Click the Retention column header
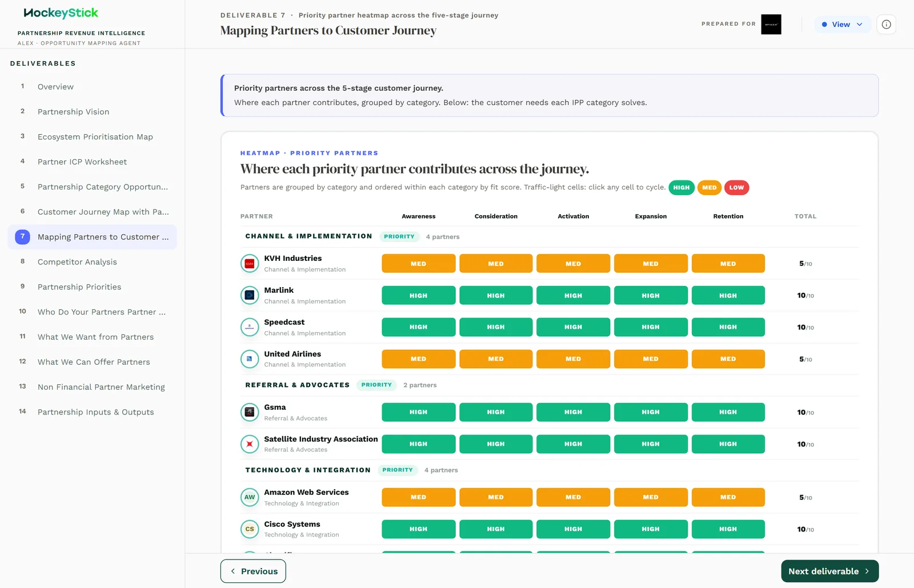Screen dimensions: 914x588 [x=728, y=216]
